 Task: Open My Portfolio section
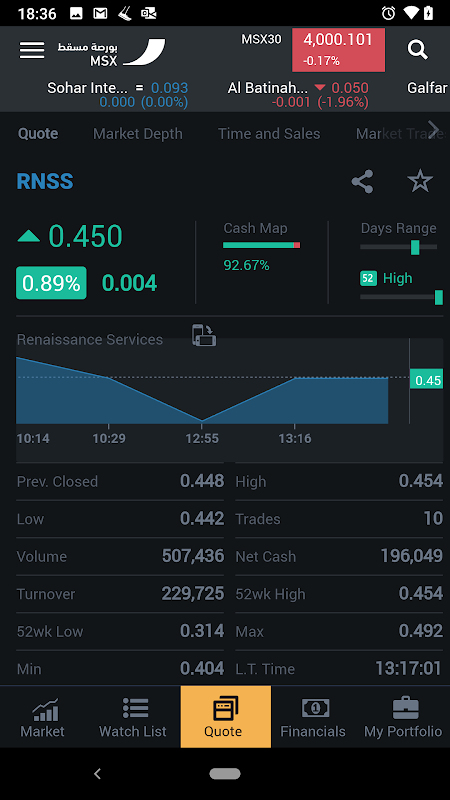pyautogui.click(x=403, y=717)
